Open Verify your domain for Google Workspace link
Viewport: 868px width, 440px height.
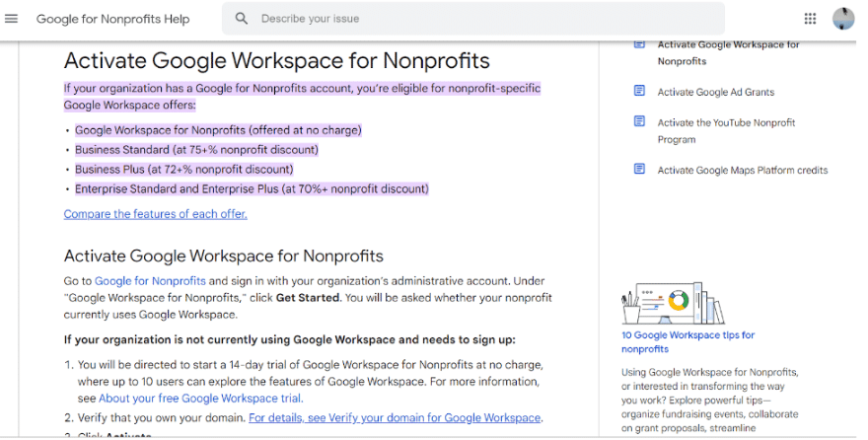point(395,418)
